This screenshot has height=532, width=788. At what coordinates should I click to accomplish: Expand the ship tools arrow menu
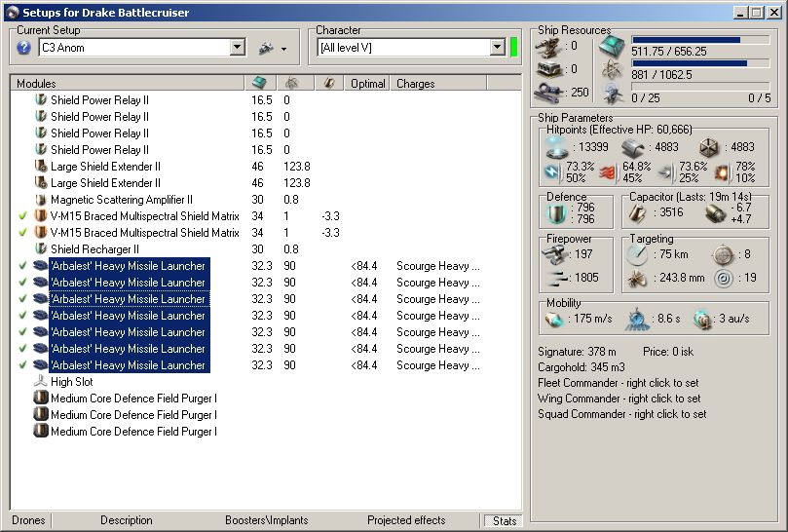tap(283, 49)
